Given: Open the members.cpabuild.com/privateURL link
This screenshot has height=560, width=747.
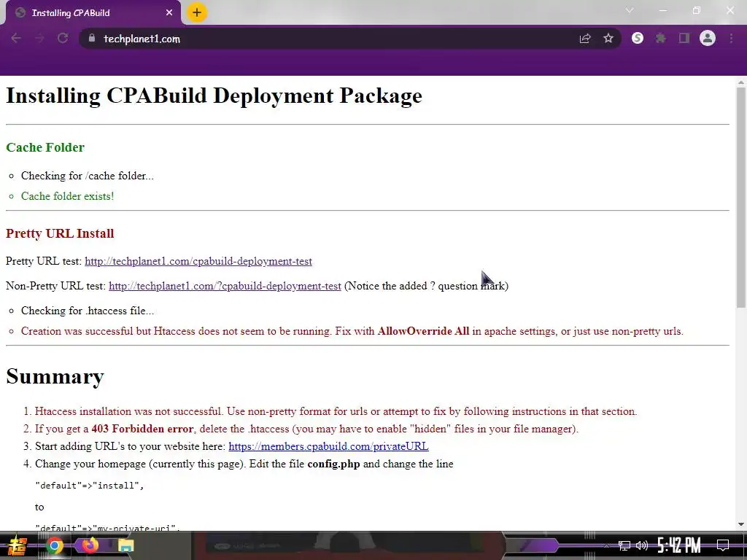Looking at the screenshot, I should click(328, 446).
